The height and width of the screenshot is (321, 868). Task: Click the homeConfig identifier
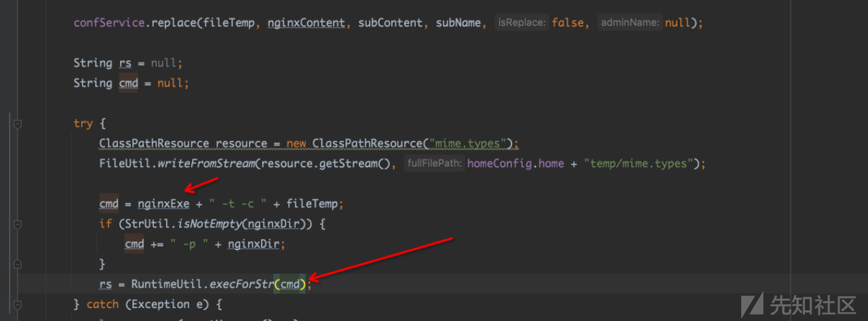tap(500, 163)
